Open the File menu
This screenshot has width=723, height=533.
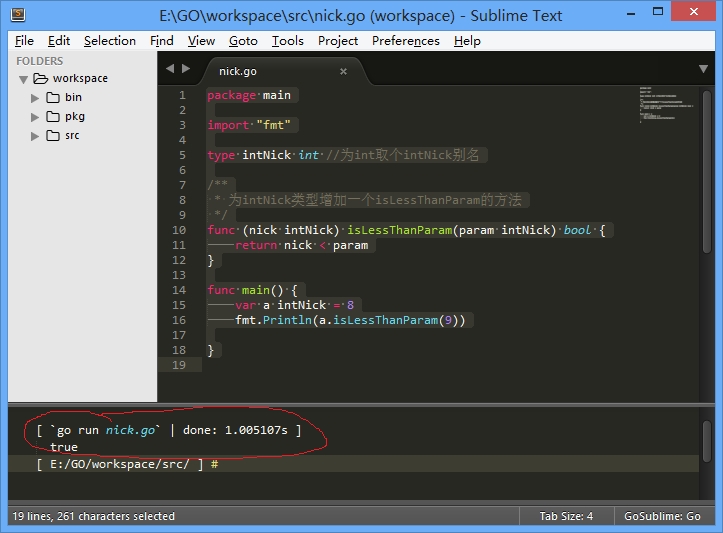24,41
